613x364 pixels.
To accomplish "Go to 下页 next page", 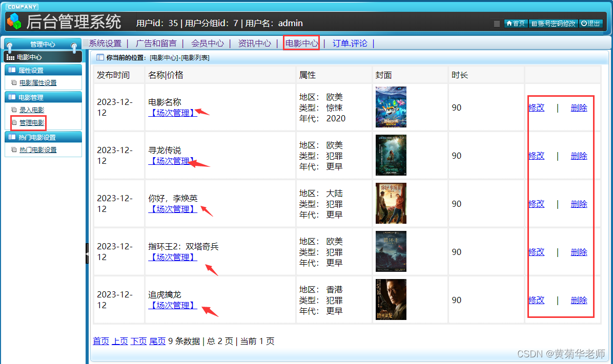I will (138, 341).
